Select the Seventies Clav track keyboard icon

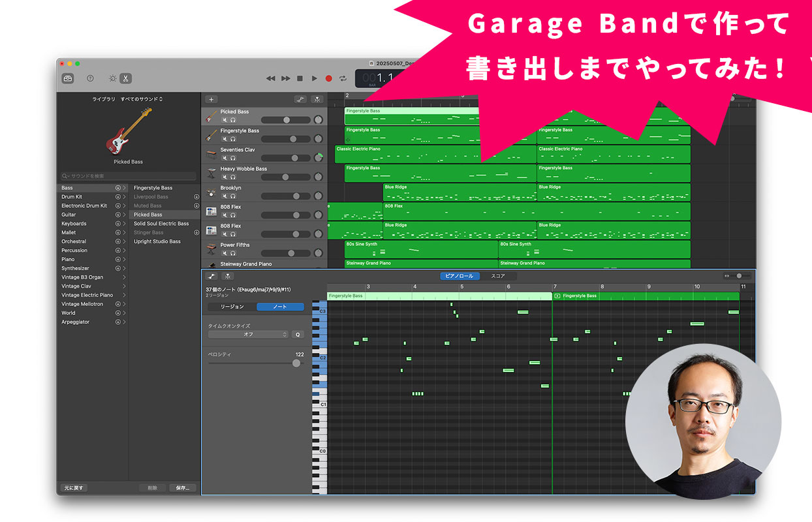[x=211, y=154]
